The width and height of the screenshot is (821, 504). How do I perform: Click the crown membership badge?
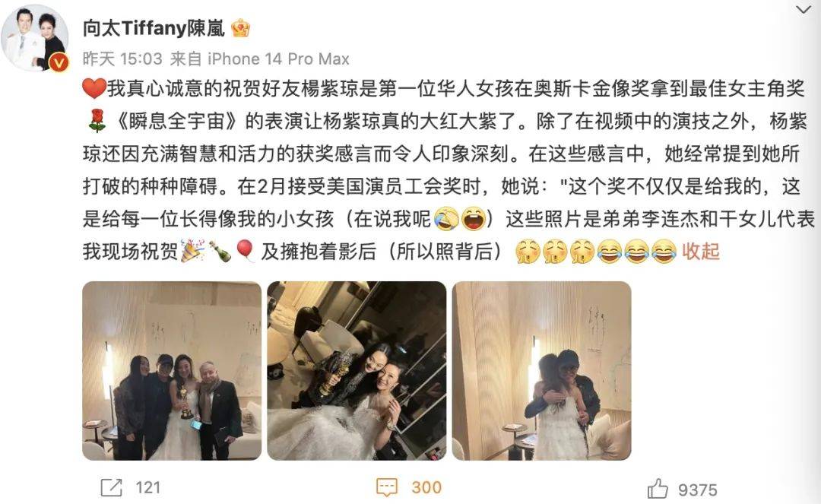click(240, 27)
